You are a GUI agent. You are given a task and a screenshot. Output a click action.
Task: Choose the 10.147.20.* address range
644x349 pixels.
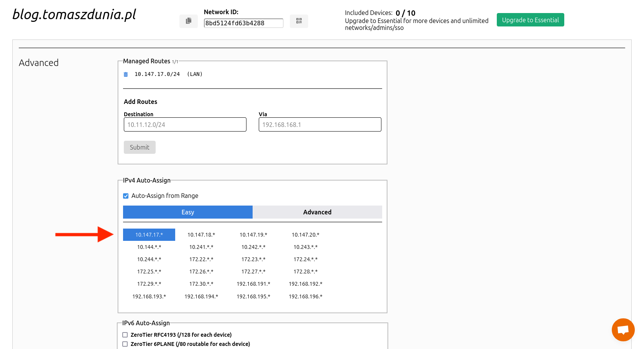click(x=306, y=235)
